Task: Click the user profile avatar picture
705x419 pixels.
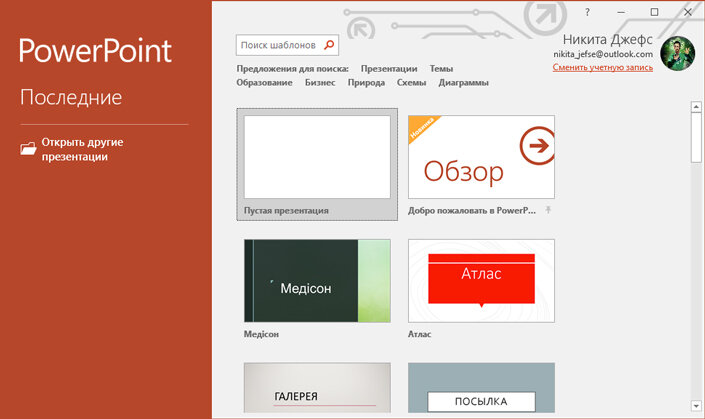Action: pos(677,53)
